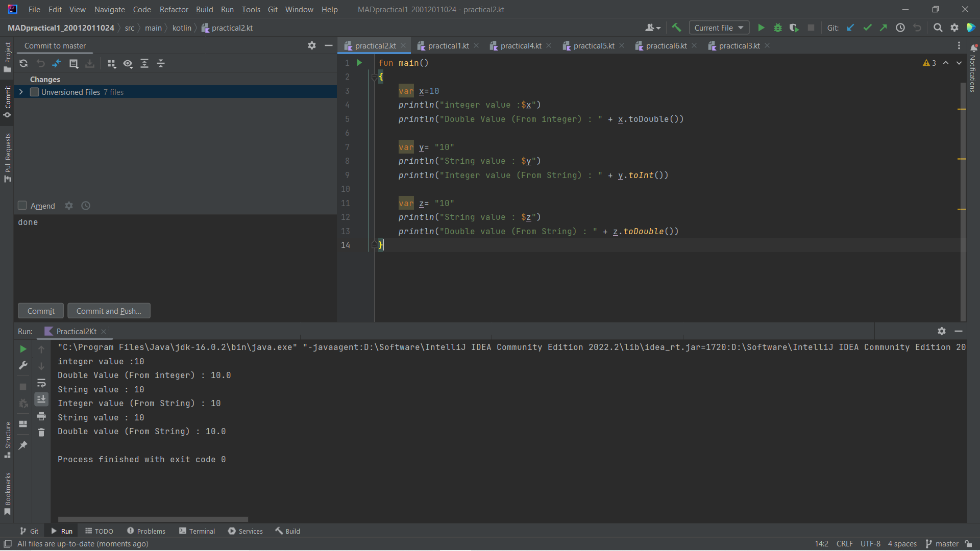Switch to practical4.kt tab
The height and width of the screenshot is (551, 980).
521,45
